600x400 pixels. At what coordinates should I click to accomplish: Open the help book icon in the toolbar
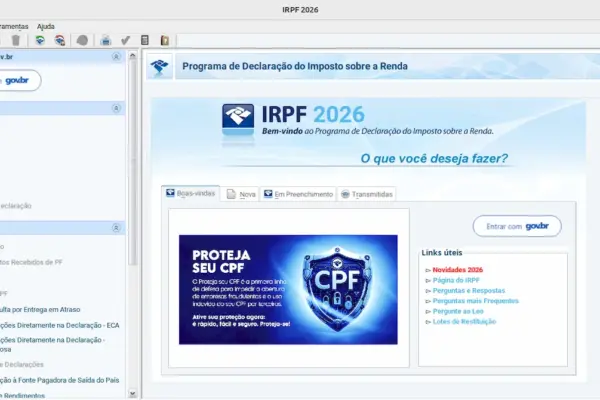coord(165,40)
